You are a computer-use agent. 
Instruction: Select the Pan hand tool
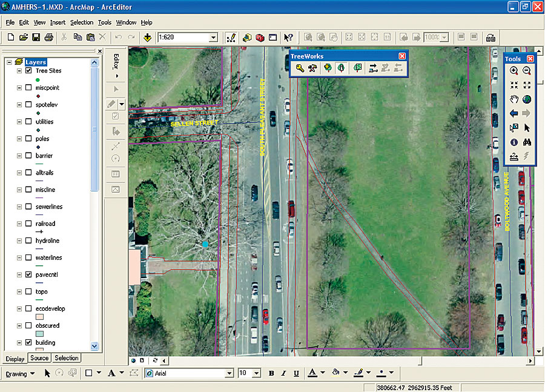point(514,99)
